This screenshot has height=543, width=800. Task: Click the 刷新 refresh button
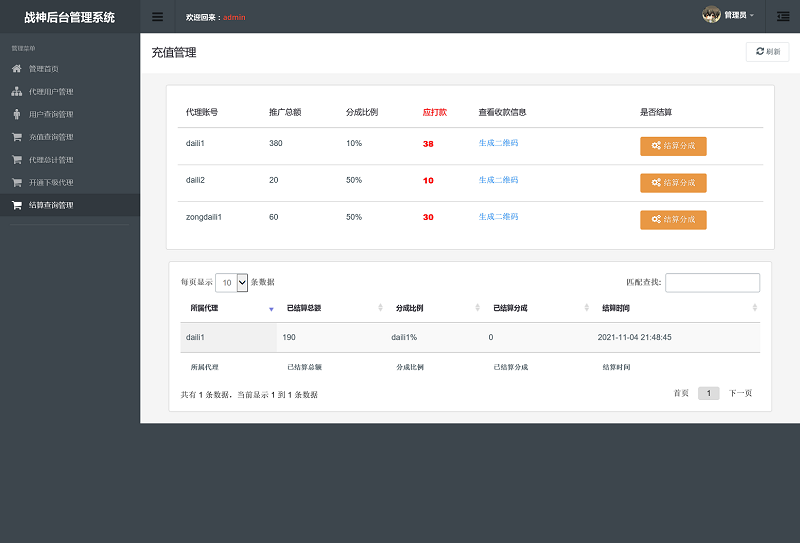[767, 52]
